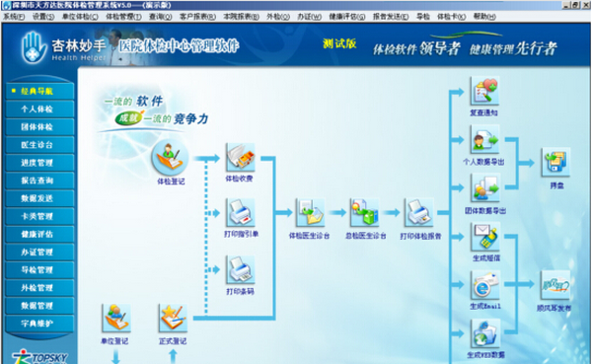
Task: Click the 打印体检报告 report printer icon
Action: coord(418,213)
